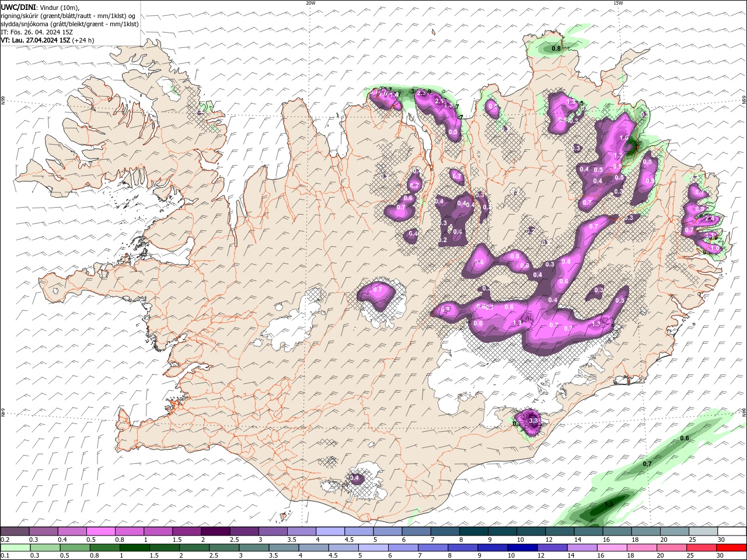Select the dark teal 8 swatch in snow scale
The image size is (747, 560).
473,531
